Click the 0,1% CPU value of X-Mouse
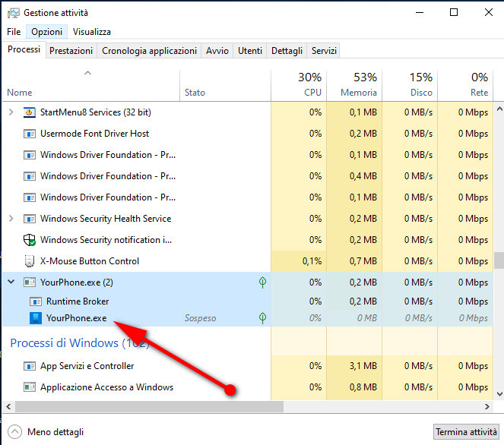Screen dimensions: 504x445 (312, 261)
